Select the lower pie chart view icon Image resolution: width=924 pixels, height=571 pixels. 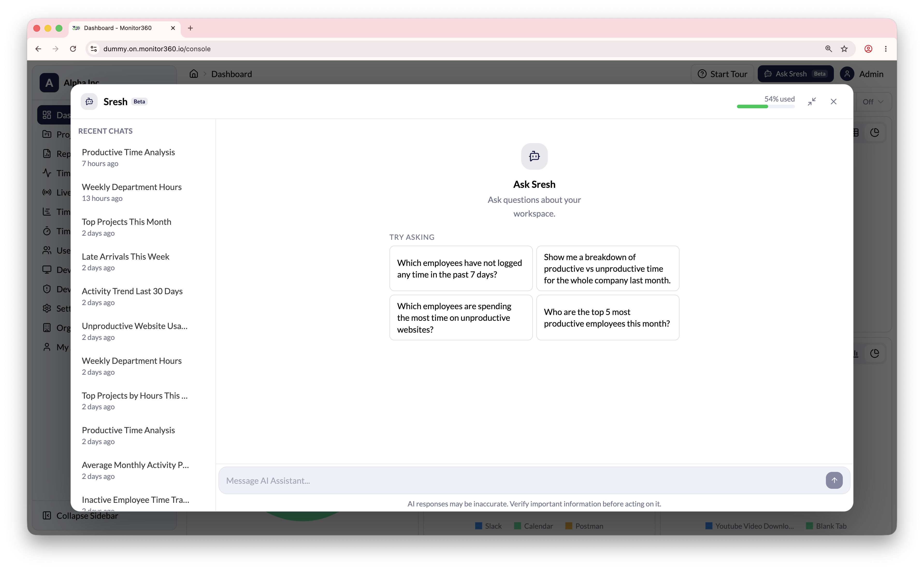click(874, 353)
